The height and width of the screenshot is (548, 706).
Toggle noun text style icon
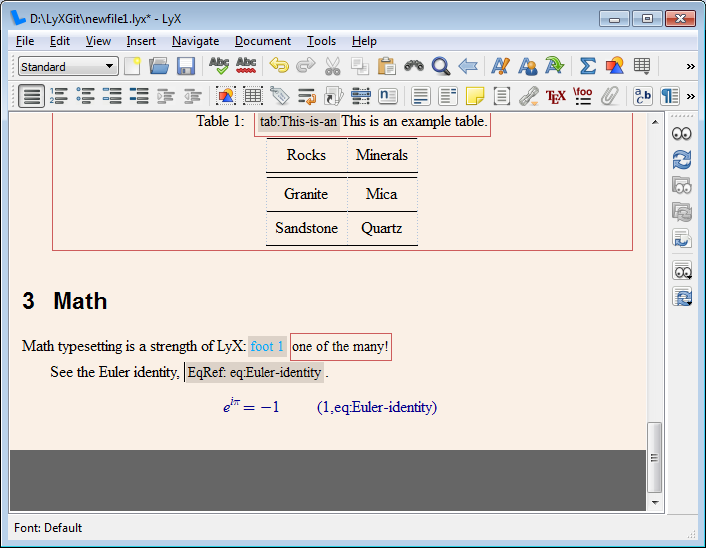[x=527, y=66]
